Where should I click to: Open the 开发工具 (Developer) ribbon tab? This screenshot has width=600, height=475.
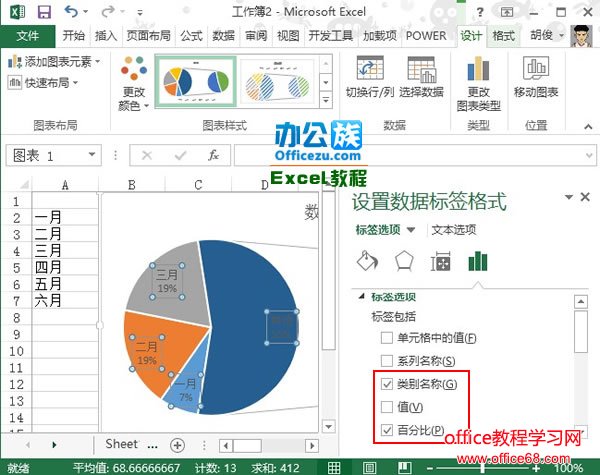tap(331, 36)
